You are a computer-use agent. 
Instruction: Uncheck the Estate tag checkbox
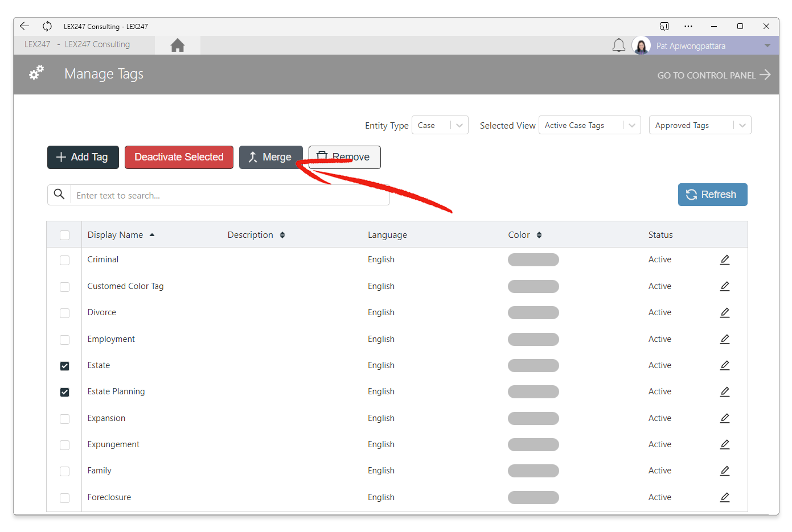64,366
